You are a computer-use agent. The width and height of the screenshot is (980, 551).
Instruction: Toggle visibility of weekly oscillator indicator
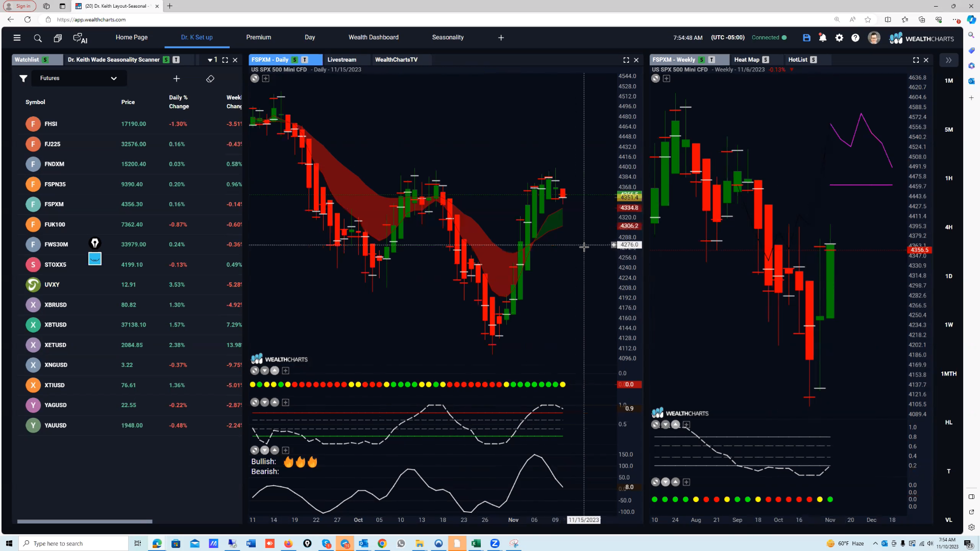click(655, 424)
